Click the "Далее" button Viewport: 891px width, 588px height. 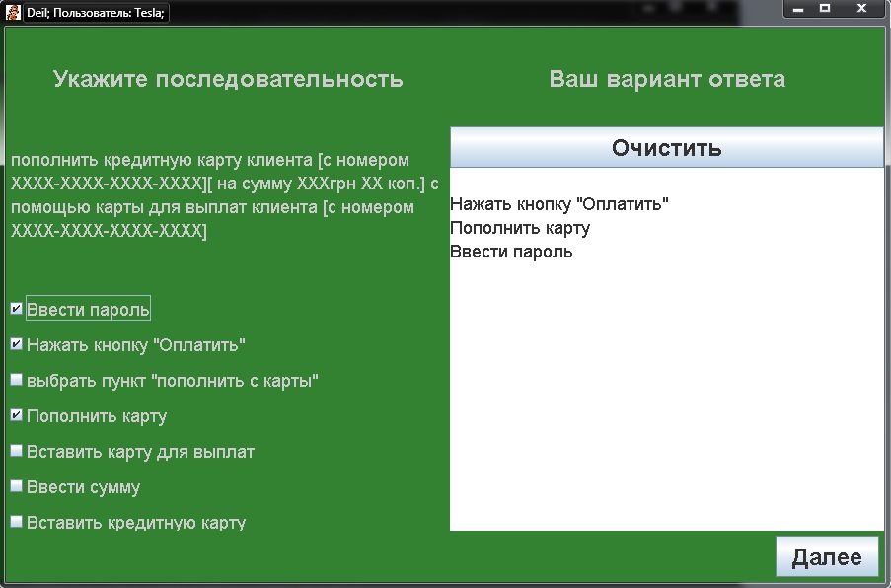[x=827, y=556]
